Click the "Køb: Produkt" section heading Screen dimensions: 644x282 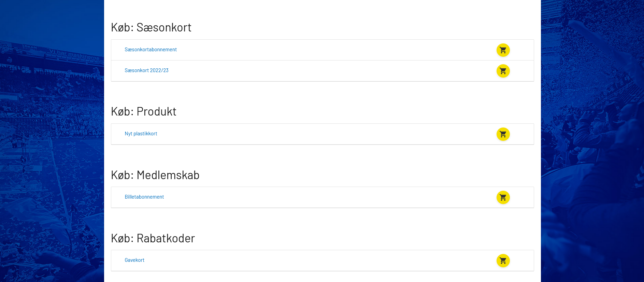pyautogui.click(x=143, y=111)
